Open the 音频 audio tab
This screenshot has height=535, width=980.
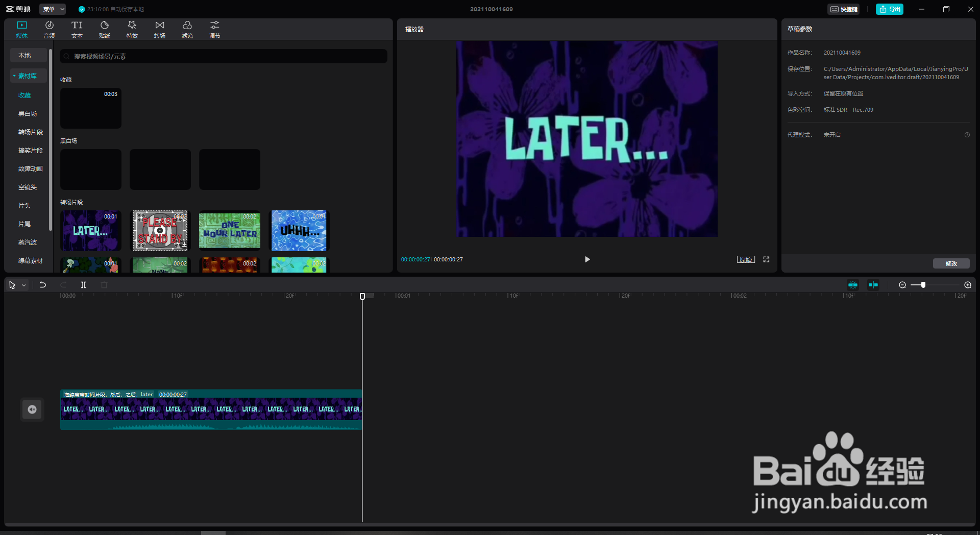pos(50,30)
